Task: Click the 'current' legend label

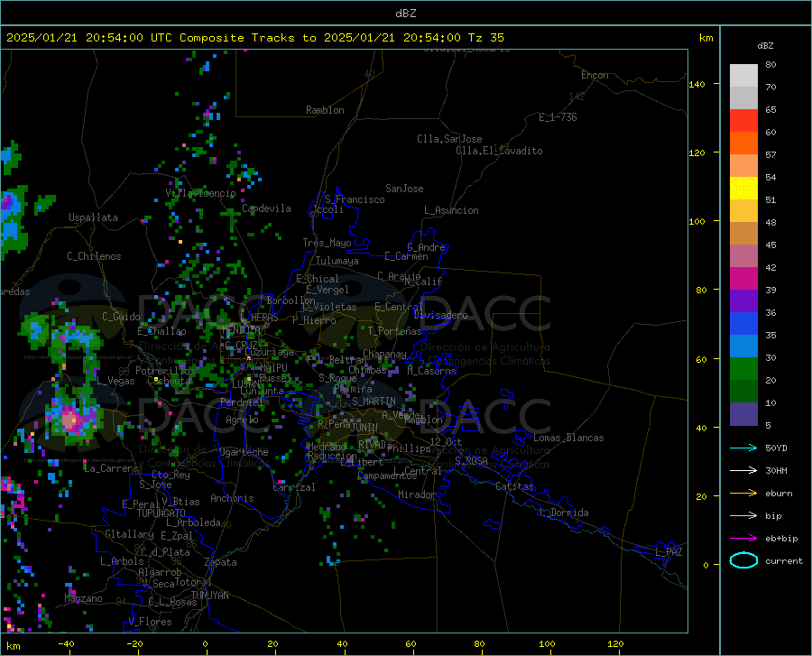Action: click(x=783, y=560)
